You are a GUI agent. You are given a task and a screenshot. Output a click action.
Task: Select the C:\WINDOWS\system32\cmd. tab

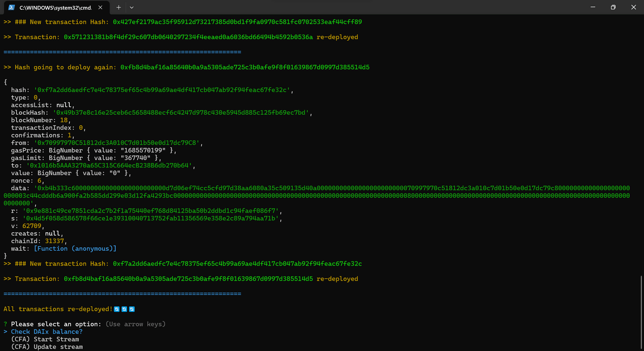click(56, 7)
